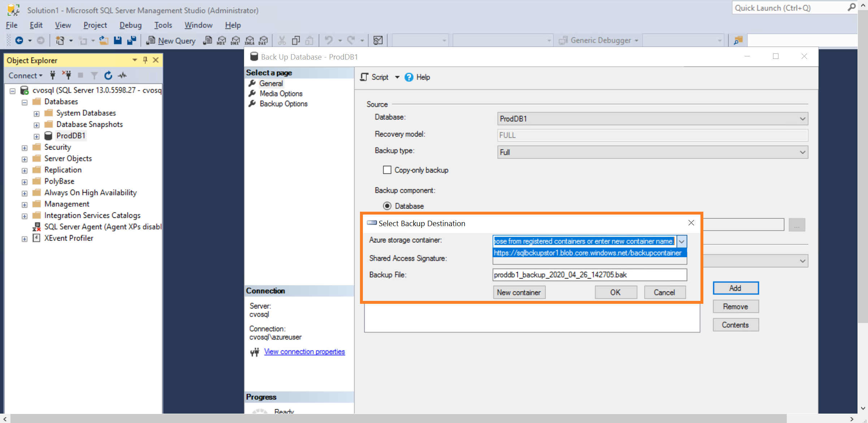Screen dimensions: 868x423
Task: Click the MDX query toolbar icon
Action: point(221,40)
